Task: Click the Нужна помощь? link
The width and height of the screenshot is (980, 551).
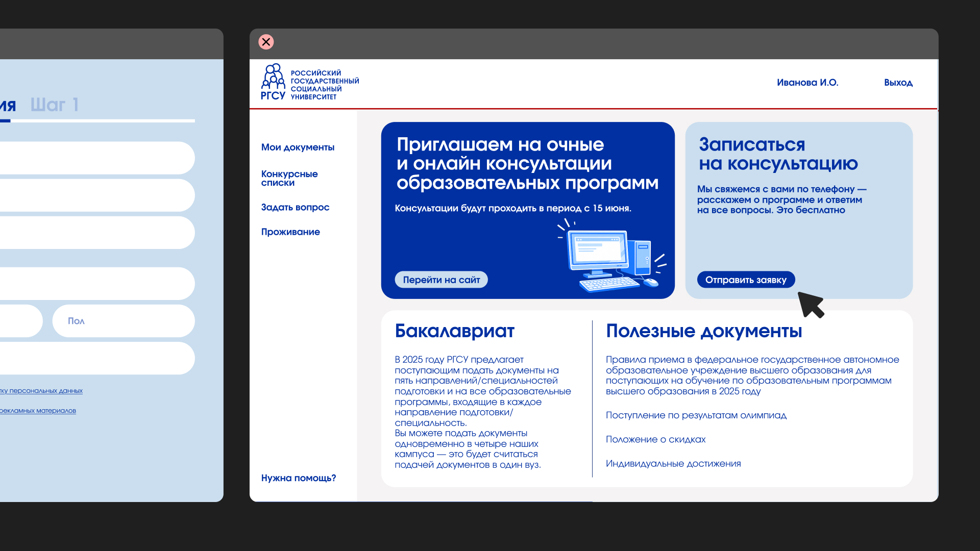Action: click(x=298, y=478)
